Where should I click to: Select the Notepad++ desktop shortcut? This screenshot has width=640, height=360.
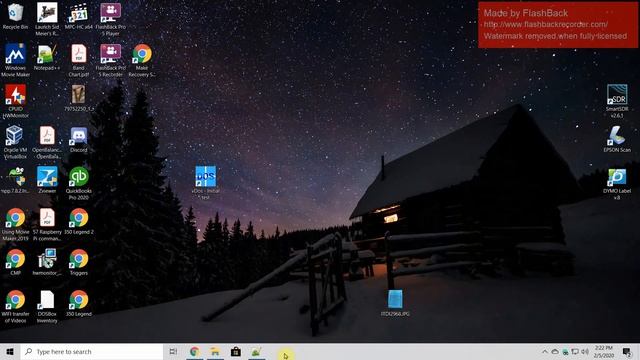pos(47,57)
